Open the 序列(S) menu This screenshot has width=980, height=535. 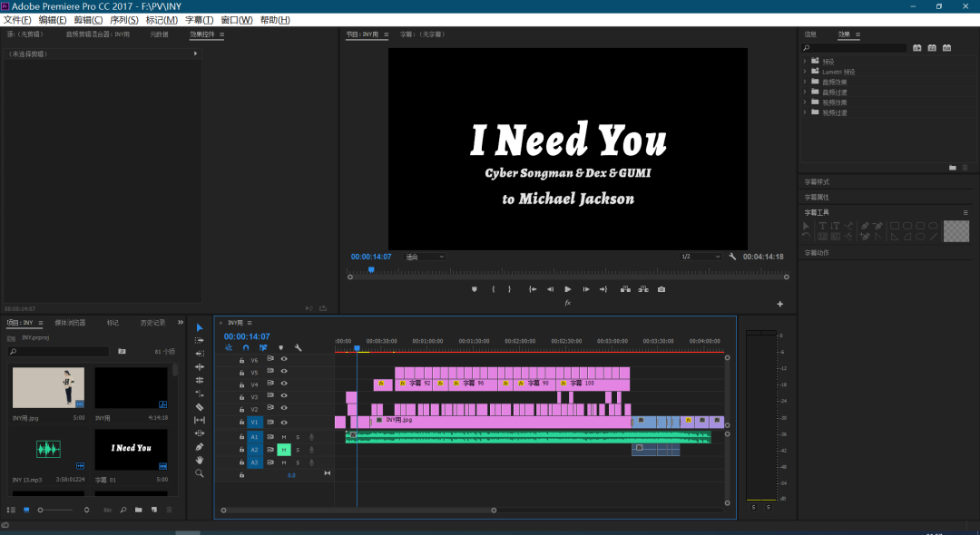pyautogui.click(x=123, y=20)
